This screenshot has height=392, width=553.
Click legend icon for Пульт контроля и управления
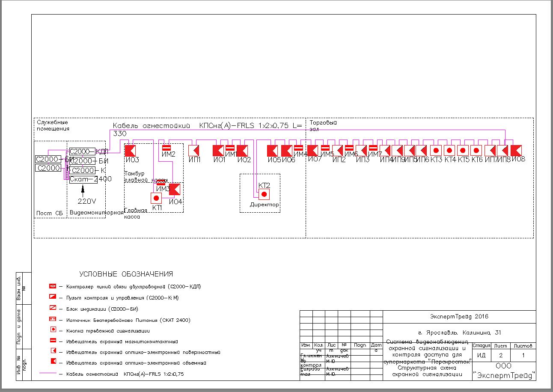[x=53, y=297]
